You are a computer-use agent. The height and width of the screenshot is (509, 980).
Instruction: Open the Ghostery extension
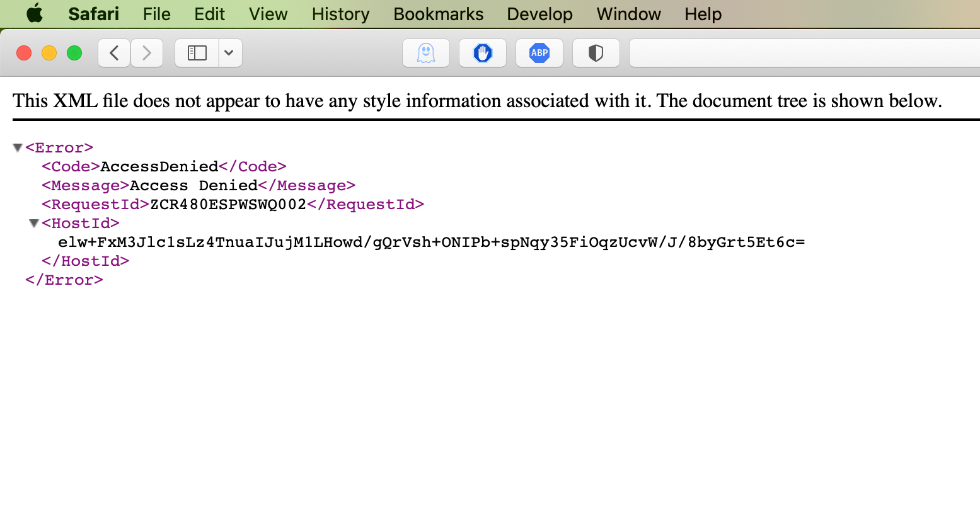426,53
